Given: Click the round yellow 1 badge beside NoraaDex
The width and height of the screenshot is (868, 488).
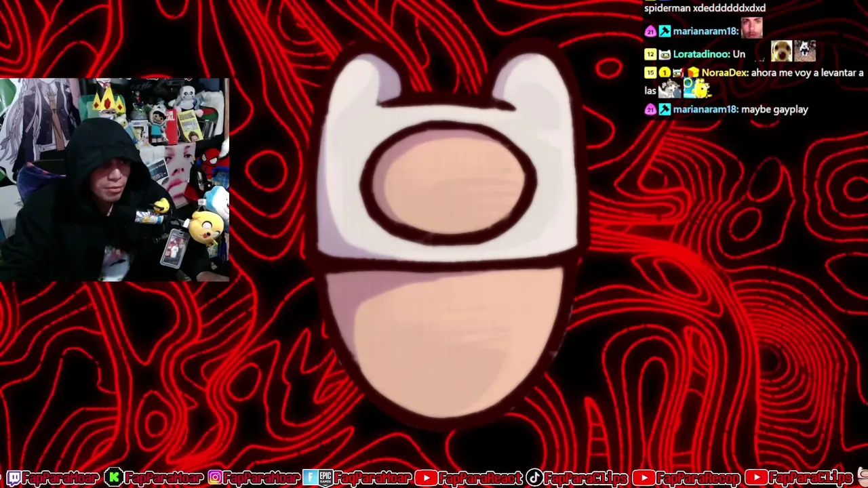Looking at the screenshot, I should point(664,73).
